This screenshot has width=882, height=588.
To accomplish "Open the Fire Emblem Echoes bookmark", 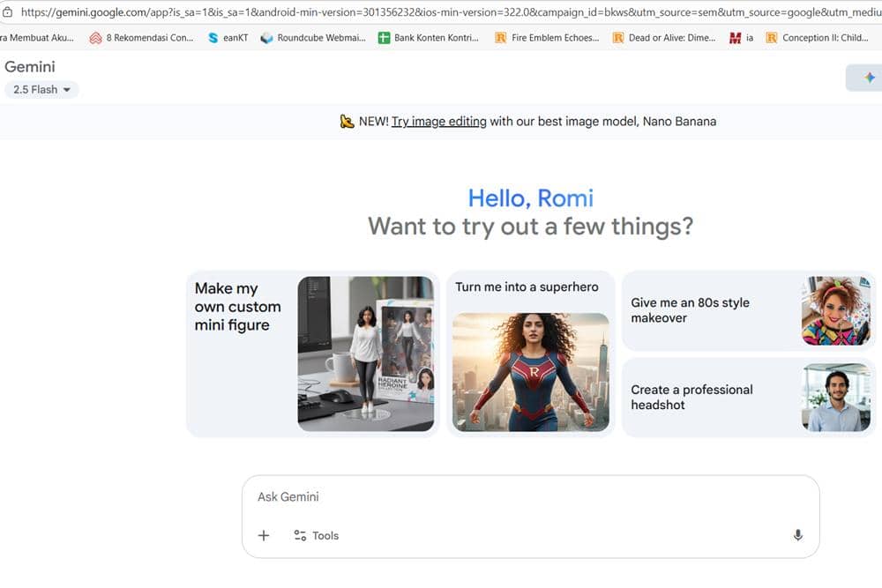I will click(x=546, y=38).
